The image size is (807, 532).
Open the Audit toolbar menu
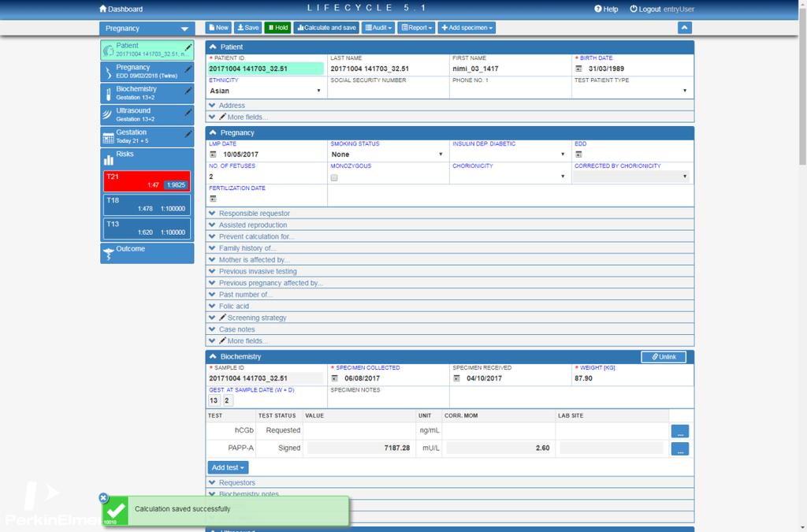(x=378, y=28)
